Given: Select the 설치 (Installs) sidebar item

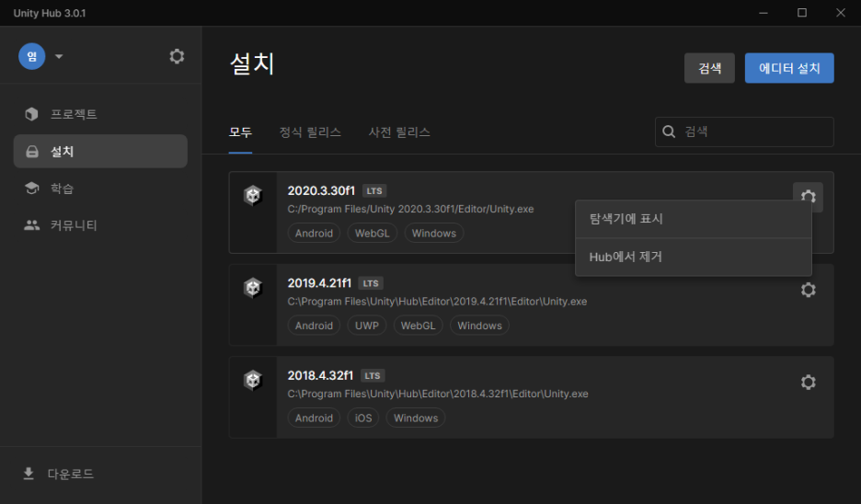Looking at the screenshot, I should (100, 151).
